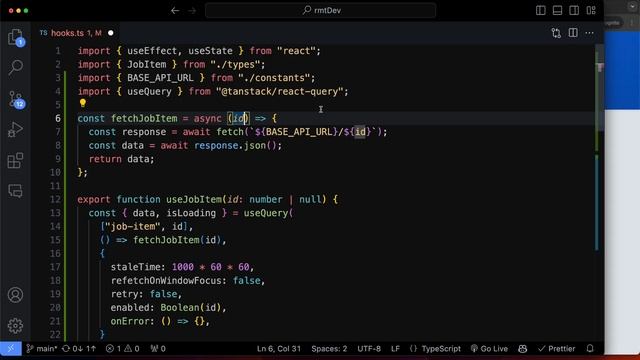This screenshot has height=360, width=640.
Task: Open the Chat view in activity bar
Action: click(15, 191)
